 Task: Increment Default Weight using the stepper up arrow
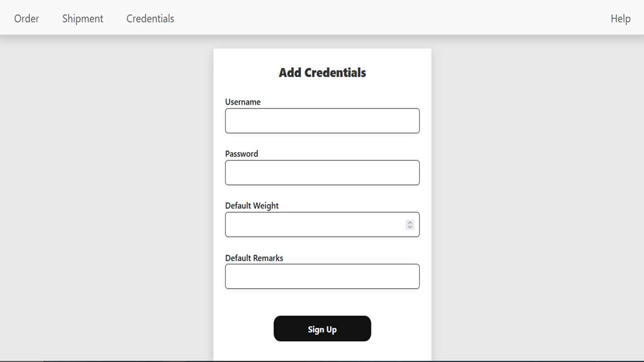410,222
